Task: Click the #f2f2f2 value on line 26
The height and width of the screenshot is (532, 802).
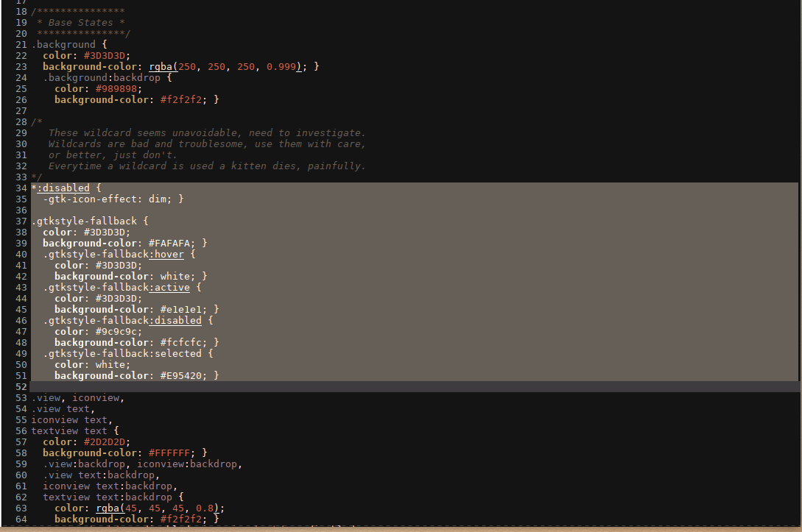Action: (x=181, y=99)
